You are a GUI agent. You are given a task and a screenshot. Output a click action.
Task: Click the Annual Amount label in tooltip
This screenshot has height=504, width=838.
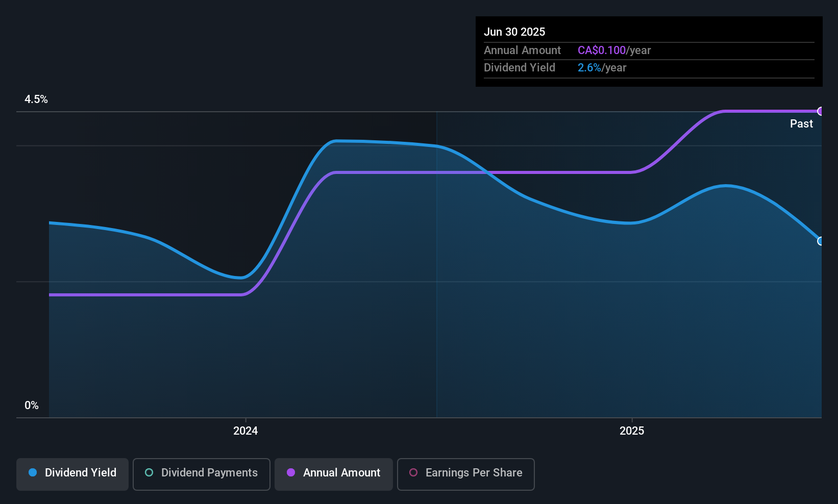(522, 51)
